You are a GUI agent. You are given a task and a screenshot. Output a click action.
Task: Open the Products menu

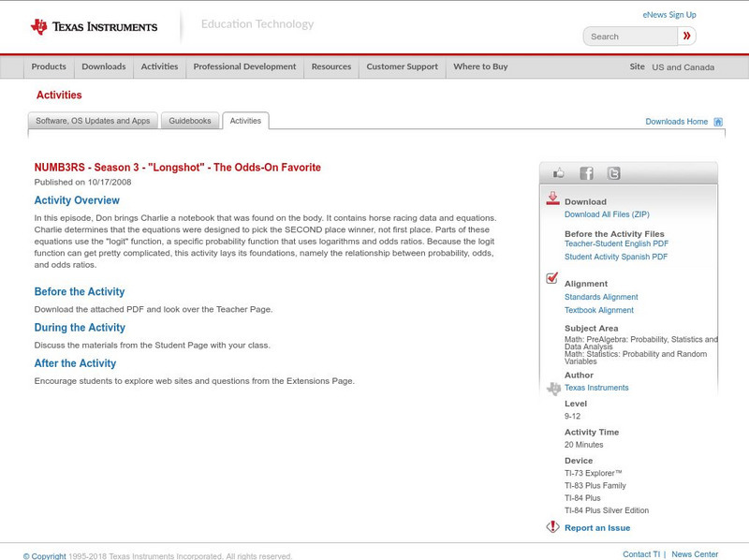(x=49, y=66)
